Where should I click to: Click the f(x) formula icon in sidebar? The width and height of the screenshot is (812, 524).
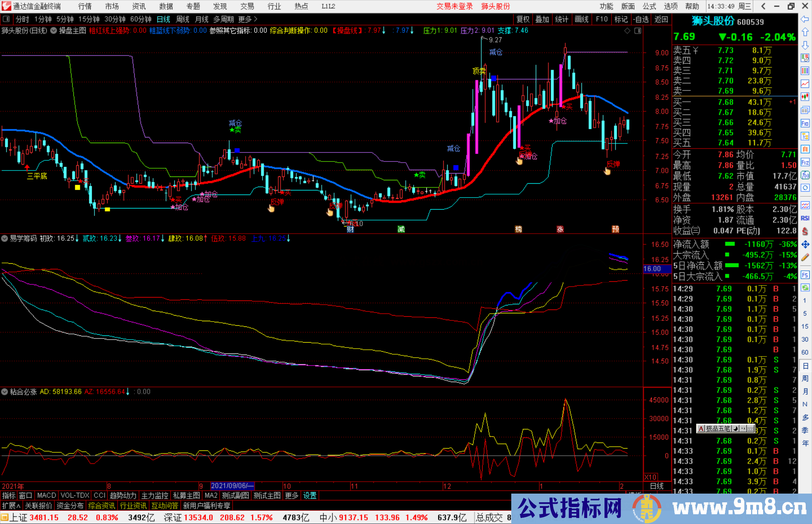(805, 175)
